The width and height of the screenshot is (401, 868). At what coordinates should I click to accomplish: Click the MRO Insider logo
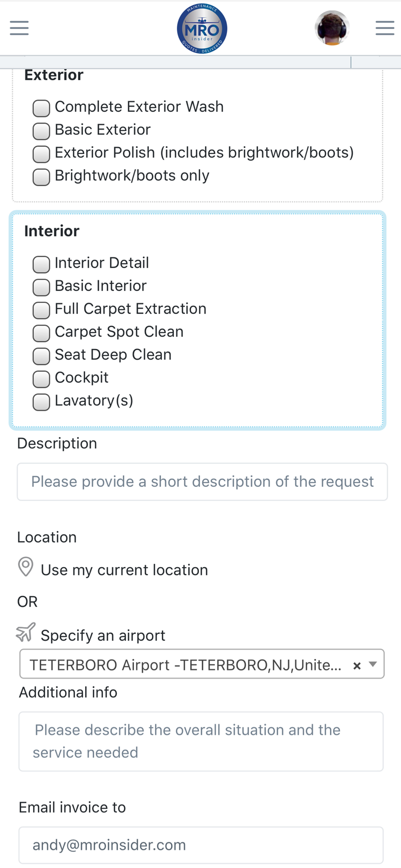[x=202, y=29]
